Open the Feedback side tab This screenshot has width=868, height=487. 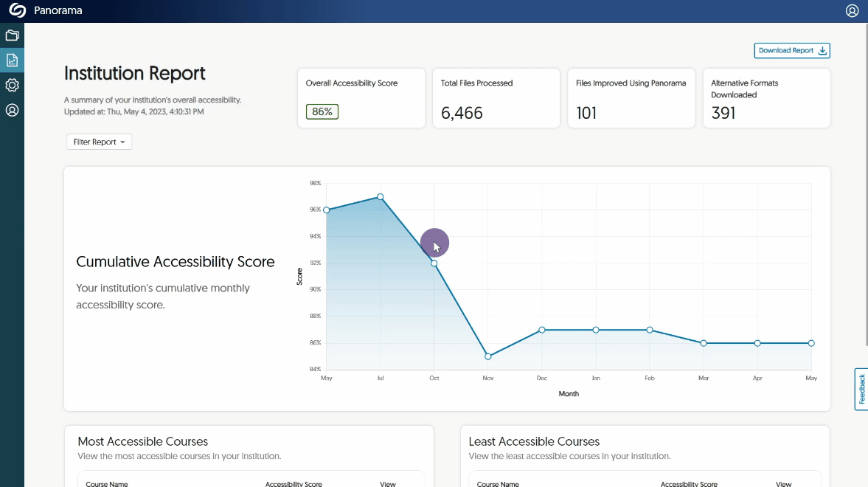pyautogui.click(x=861, y=389)
